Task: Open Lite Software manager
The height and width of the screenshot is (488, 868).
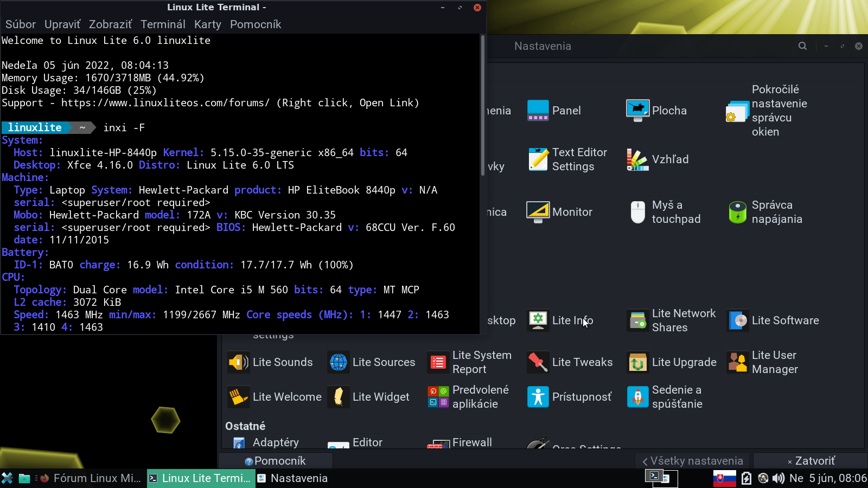Action: [x=774, y=320]
